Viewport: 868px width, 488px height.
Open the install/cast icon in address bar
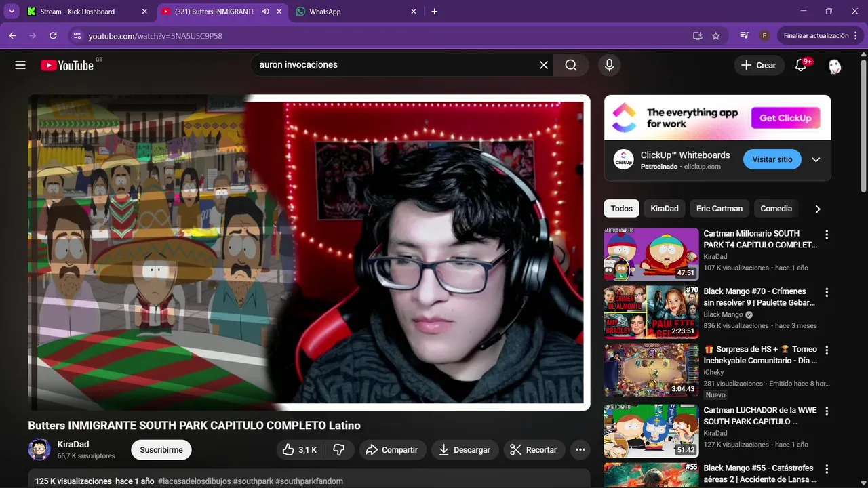tap(698, 36)
